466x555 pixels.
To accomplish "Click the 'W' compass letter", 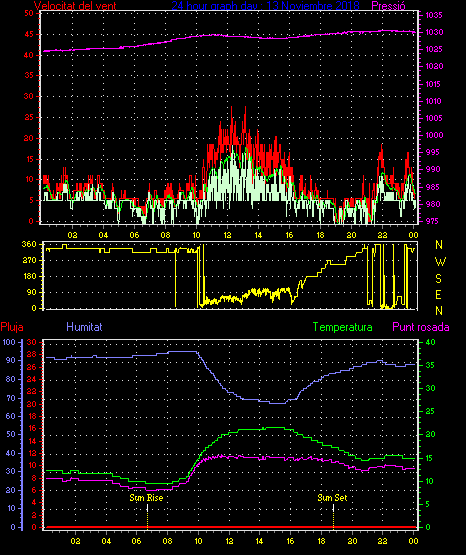I will click(440, 262).
